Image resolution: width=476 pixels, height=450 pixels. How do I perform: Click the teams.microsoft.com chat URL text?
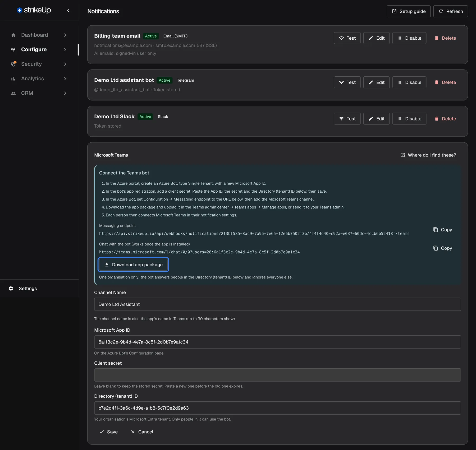tap(199, 252)
